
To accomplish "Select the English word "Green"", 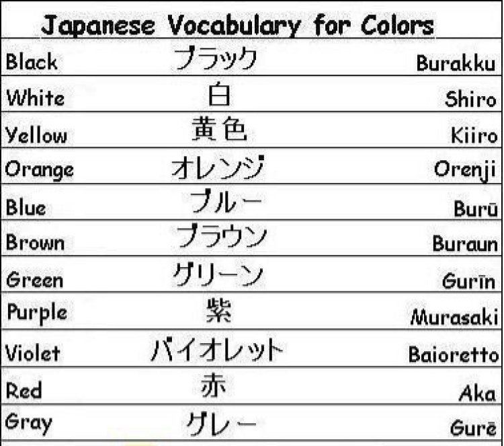I will click(x=34, y=279).
